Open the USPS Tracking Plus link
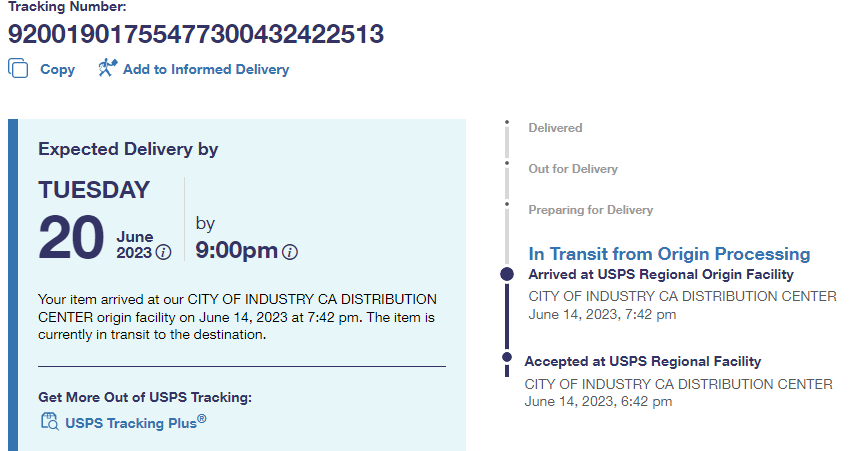Image resolution: width=860 pixels, height=451 pixels. tap(135, 422)
